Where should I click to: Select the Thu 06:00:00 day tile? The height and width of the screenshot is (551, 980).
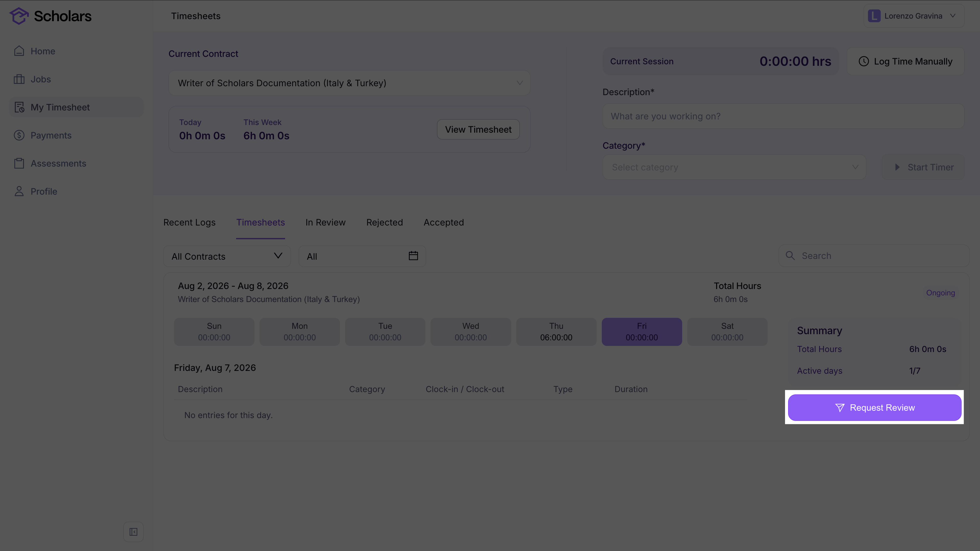(556, 332)
